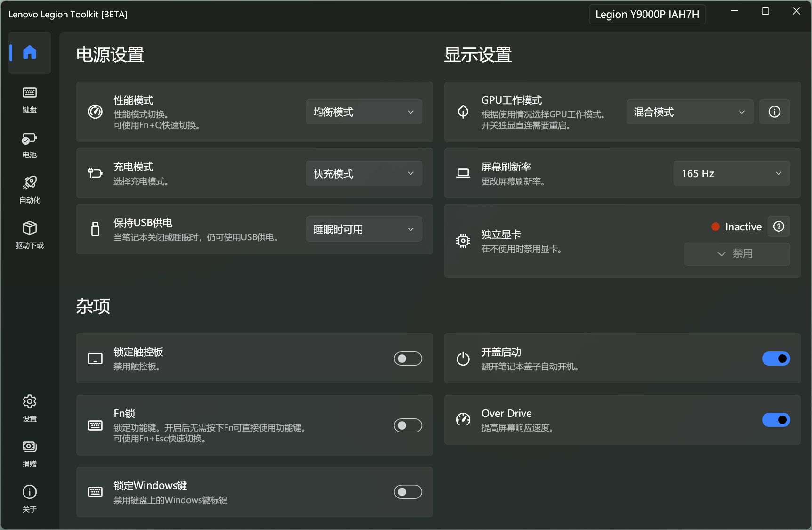Open the 混合模式 GPU mode dropdown

click(x=690, y=112)
